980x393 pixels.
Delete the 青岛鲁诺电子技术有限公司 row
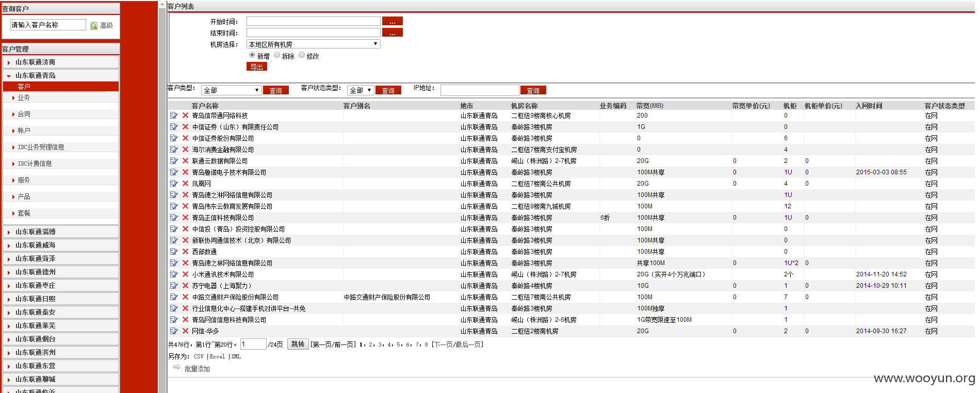(x=185, y=172)
